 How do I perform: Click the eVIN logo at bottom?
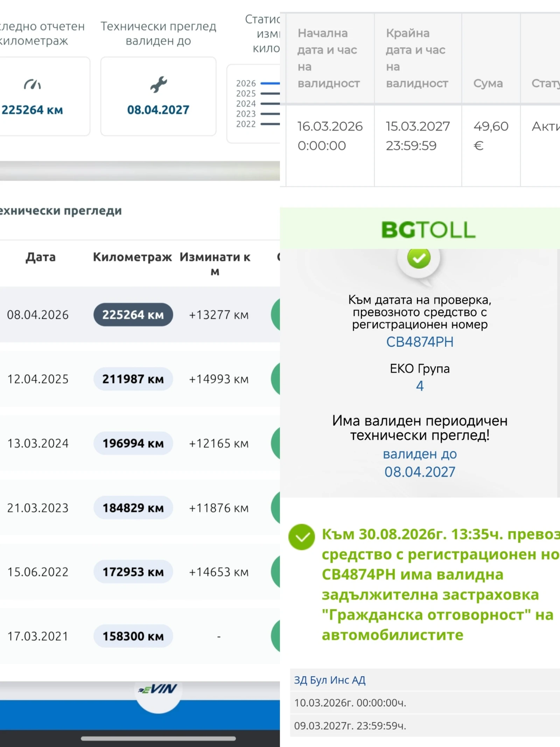(158, 690)
